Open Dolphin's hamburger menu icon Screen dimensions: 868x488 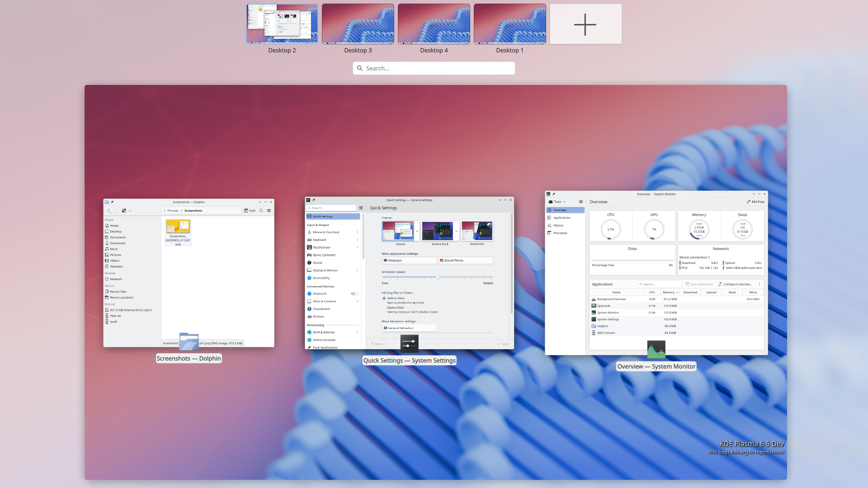[x=269, y=211]
